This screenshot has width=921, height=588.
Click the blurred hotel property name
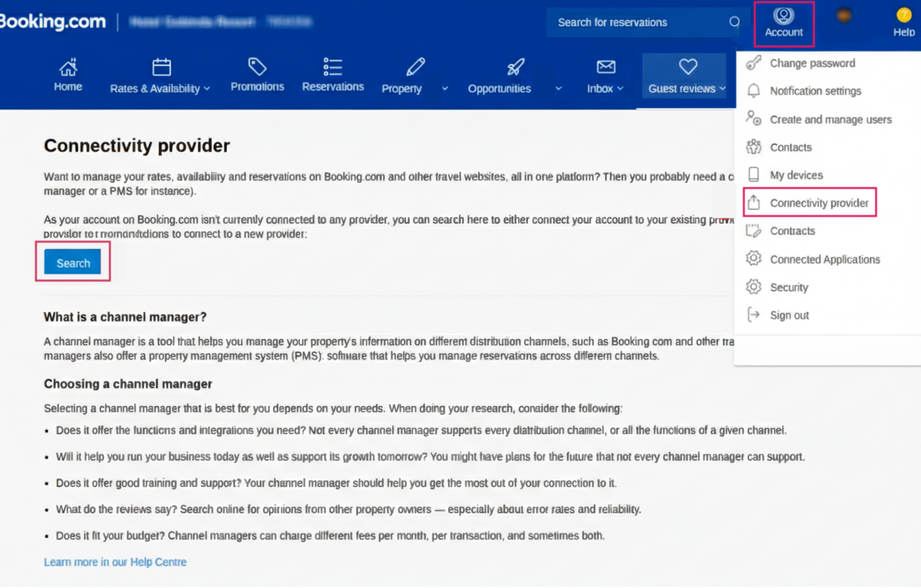[220, 22]
